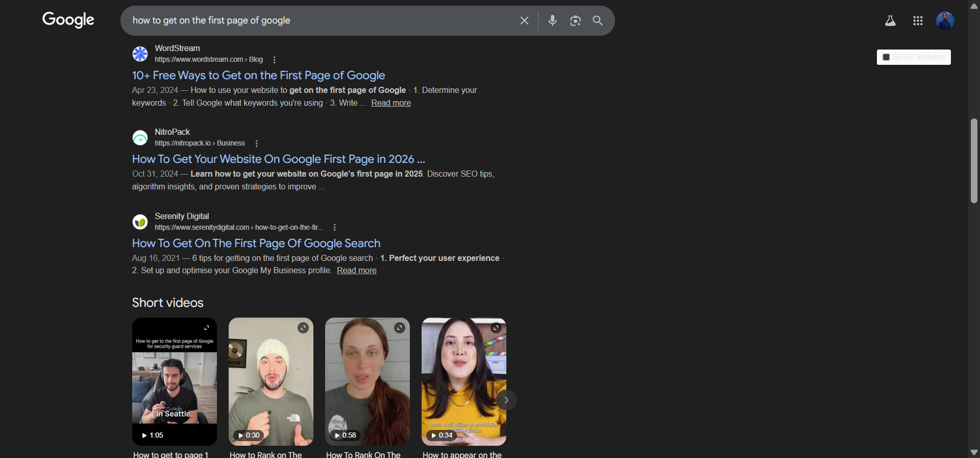Open the Google apps grid
Viewport: 980px width, 458px height.
[918, 20]
